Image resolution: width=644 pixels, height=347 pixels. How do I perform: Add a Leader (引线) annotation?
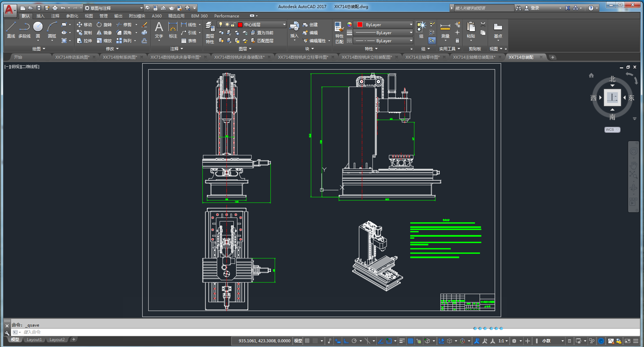189,33
